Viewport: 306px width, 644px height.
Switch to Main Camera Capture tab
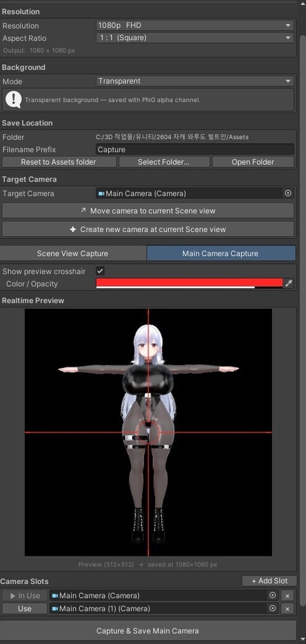click(x=221, y=253)
